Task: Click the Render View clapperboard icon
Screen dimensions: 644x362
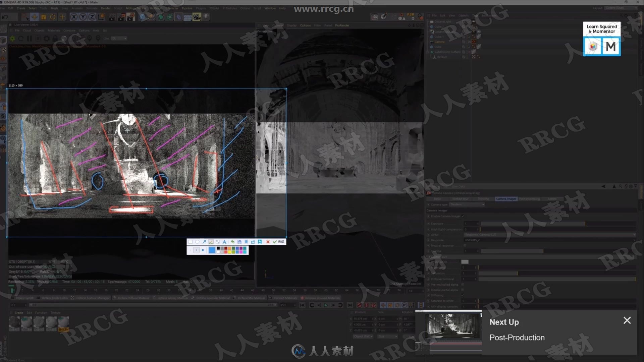Action: pos(112,17)
